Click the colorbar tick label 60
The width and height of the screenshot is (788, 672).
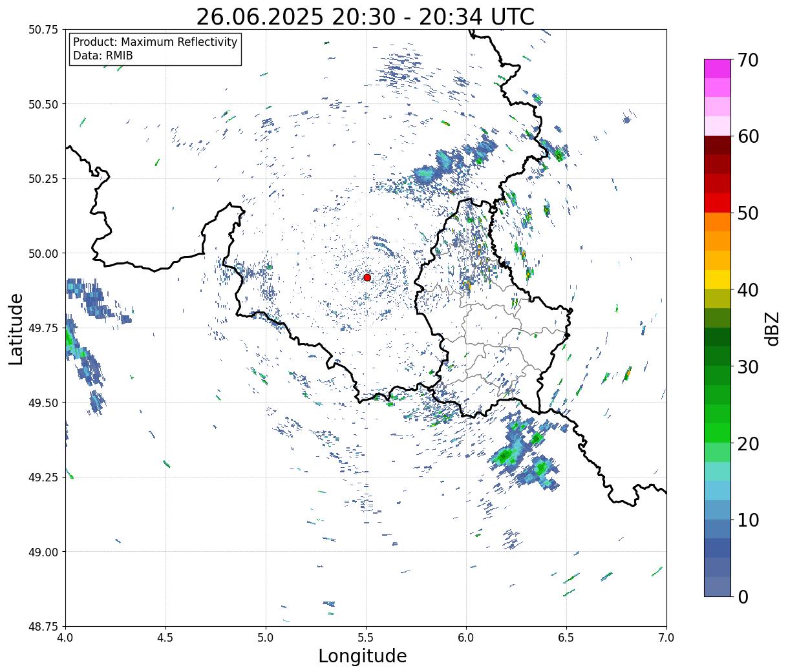pyautogui.click(x=748, y=136)
